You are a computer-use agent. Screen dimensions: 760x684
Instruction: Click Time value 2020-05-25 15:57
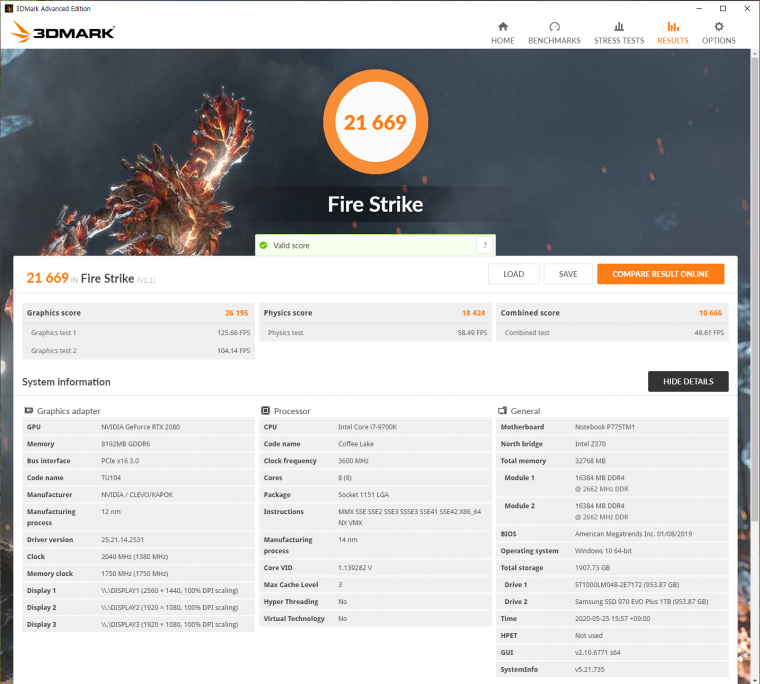point(612,619)
